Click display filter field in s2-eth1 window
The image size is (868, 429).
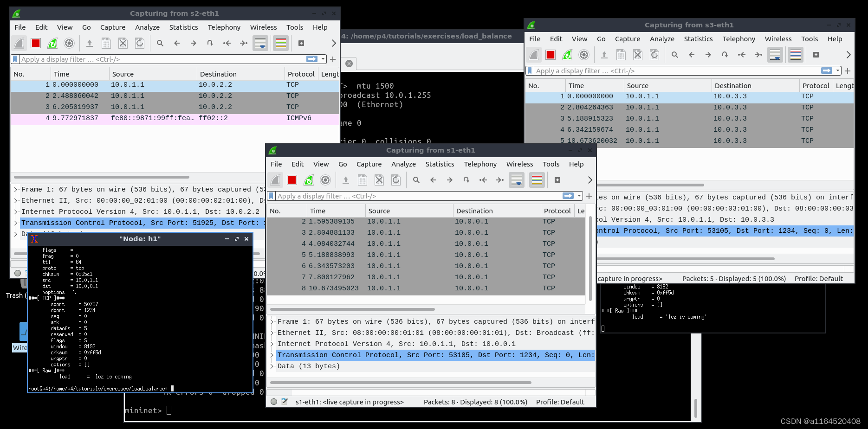click(162, 59)
